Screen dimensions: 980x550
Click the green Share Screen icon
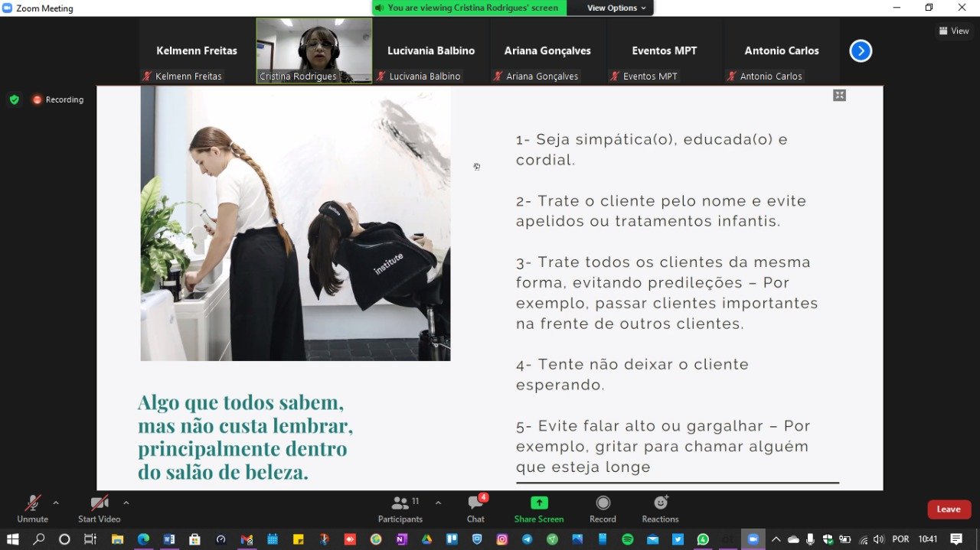pos(539,503)
